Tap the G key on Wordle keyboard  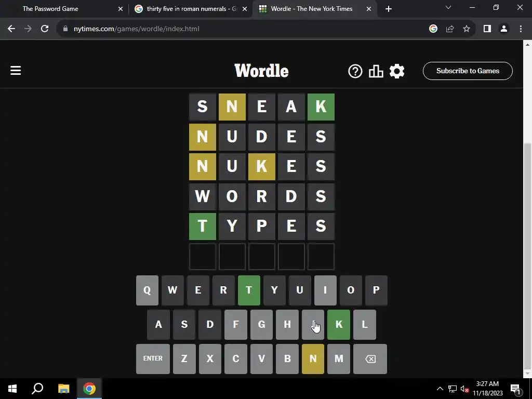(x=262, y=324)
